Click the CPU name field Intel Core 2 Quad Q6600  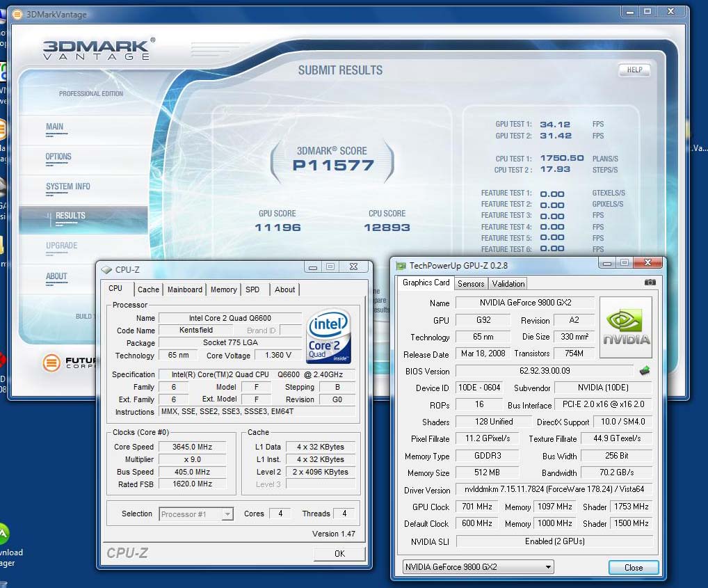(230, 318)
